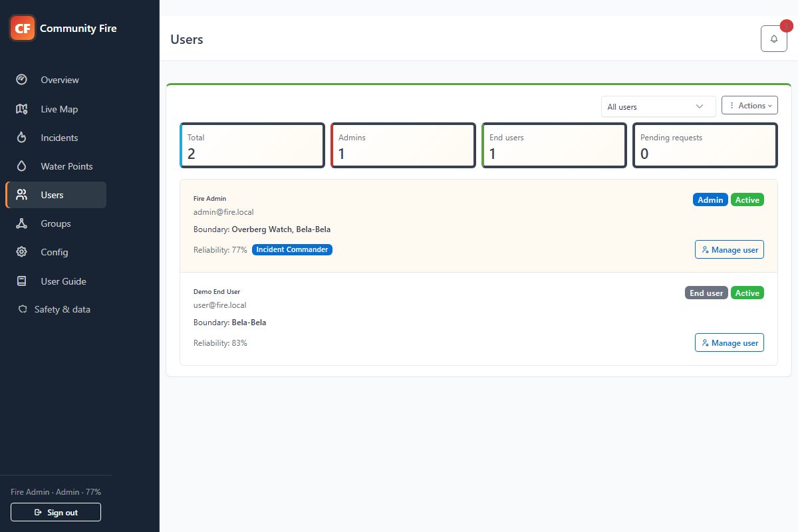Viewport: 798px width, 532px height.
Task: Open Water Points from the sidebar
Action: tap(56, 166)
